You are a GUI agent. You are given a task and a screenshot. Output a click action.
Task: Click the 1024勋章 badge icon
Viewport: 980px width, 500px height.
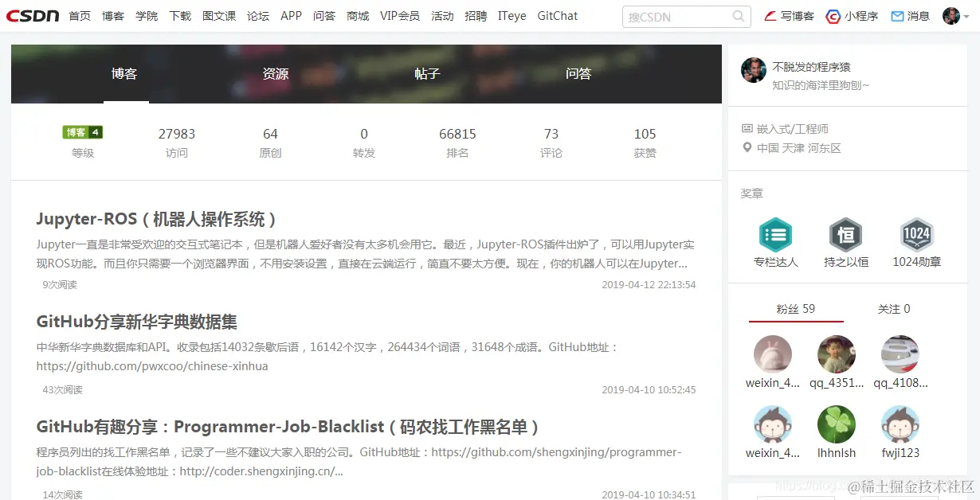[x=916, y=235]
